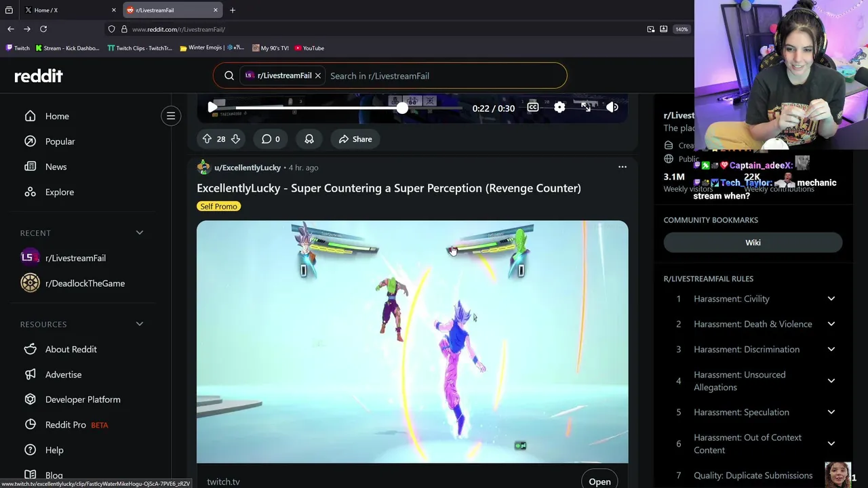Downvote the post with 28 points

coord(235,139)
